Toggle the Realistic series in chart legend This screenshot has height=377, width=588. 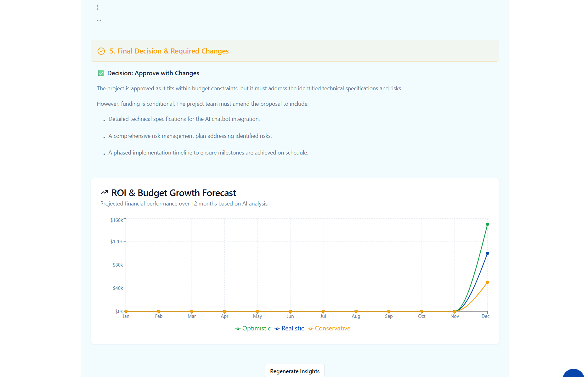coord(289,329)
